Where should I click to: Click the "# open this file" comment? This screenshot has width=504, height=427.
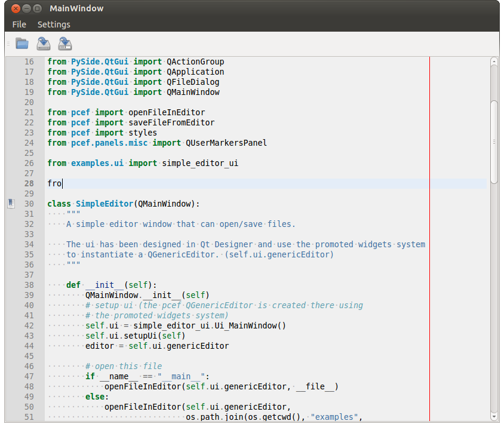123,366
